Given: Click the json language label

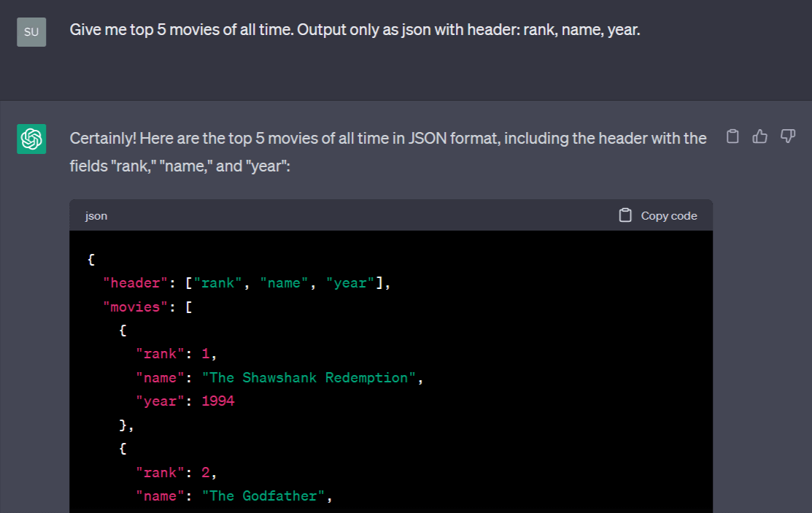Looking at the screenshot, I should click(x=96, y=216).
